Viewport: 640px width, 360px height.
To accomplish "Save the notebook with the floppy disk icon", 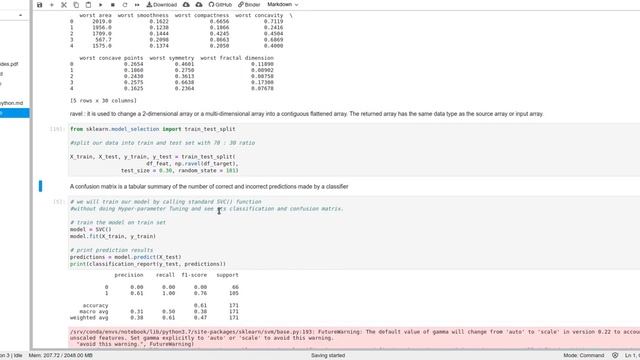I will click(40, 5).
